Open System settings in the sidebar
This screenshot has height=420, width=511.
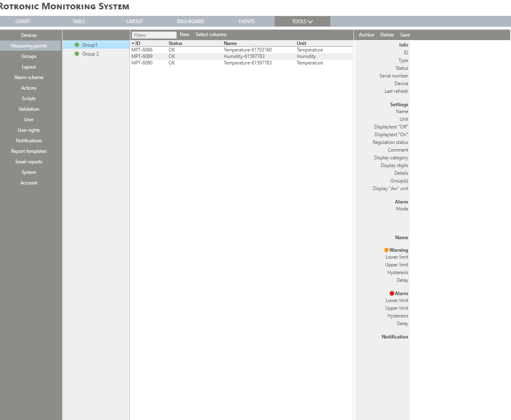click(29, 172)
